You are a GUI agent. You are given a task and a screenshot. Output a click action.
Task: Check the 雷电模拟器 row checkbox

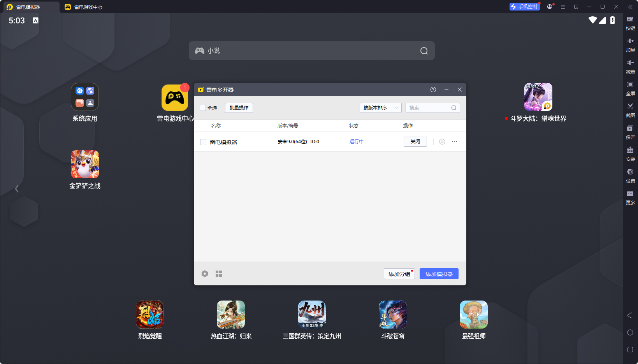[203, 142]
